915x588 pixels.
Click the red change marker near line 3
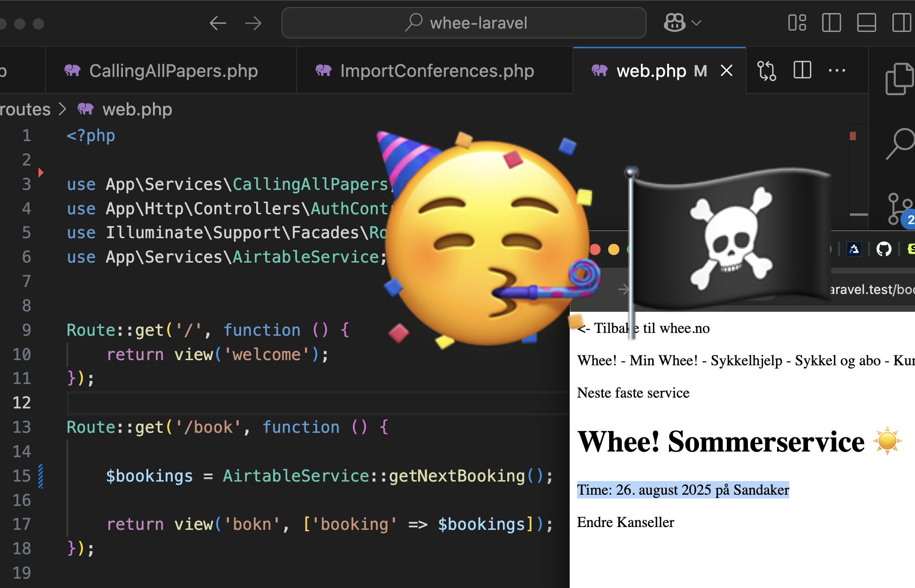pyautogui.click(x=41, y=173)
